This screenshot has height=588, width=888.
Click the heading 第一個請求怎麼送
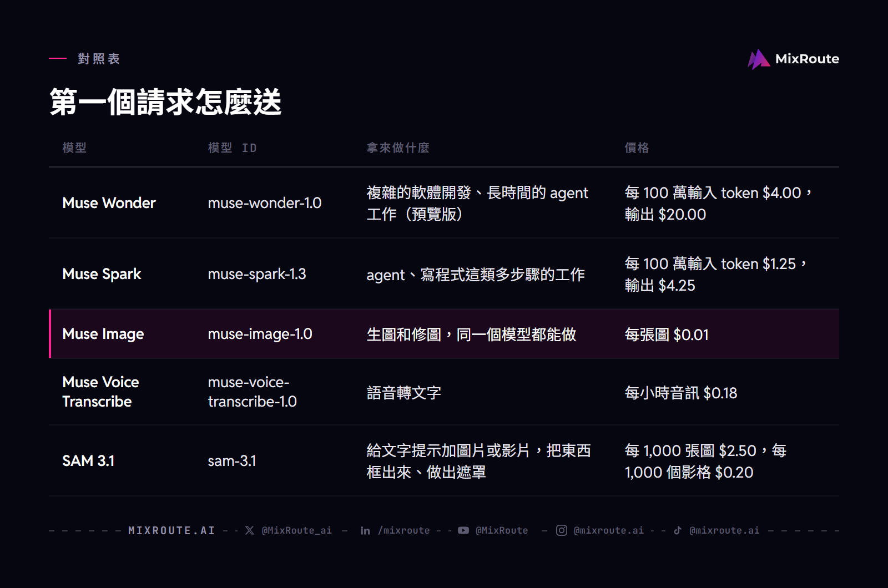coord(165,102)
